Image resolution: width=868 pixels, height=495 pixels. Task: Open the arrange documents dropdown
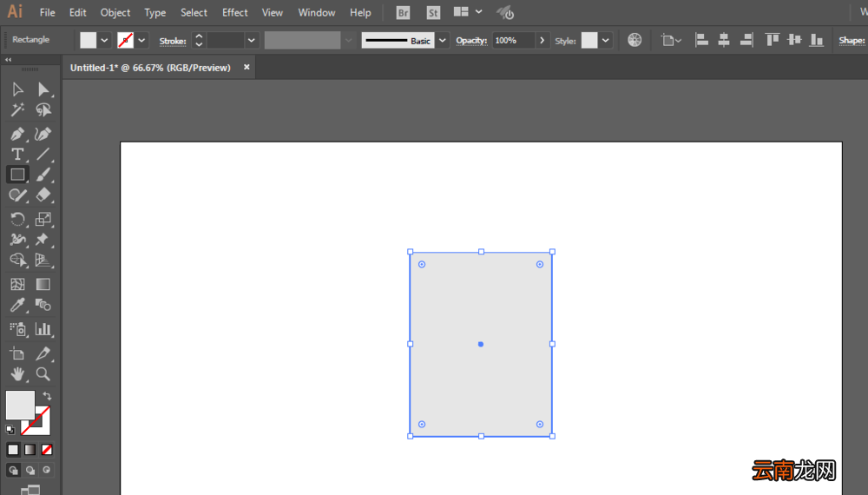coord(468,11)
